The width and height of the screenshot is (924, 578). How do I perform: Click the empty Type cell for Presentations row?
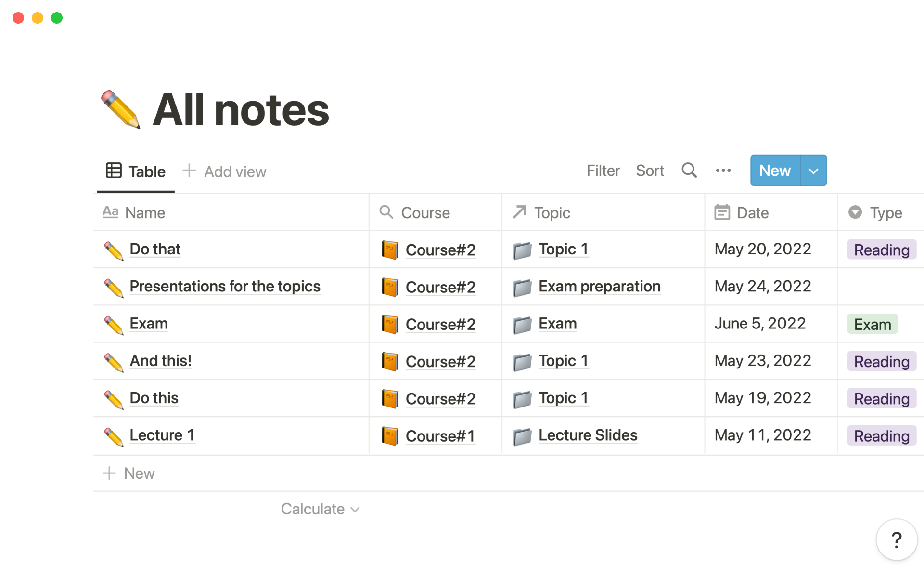tap(881, 287)
